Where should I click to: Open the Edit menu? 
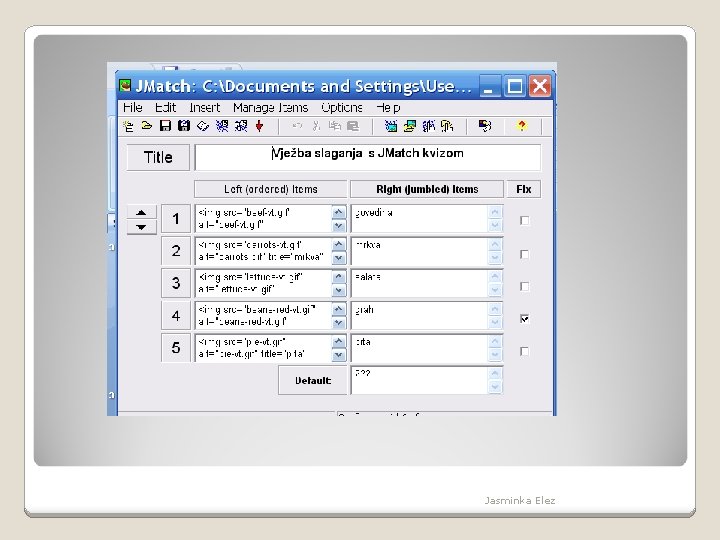165,107
